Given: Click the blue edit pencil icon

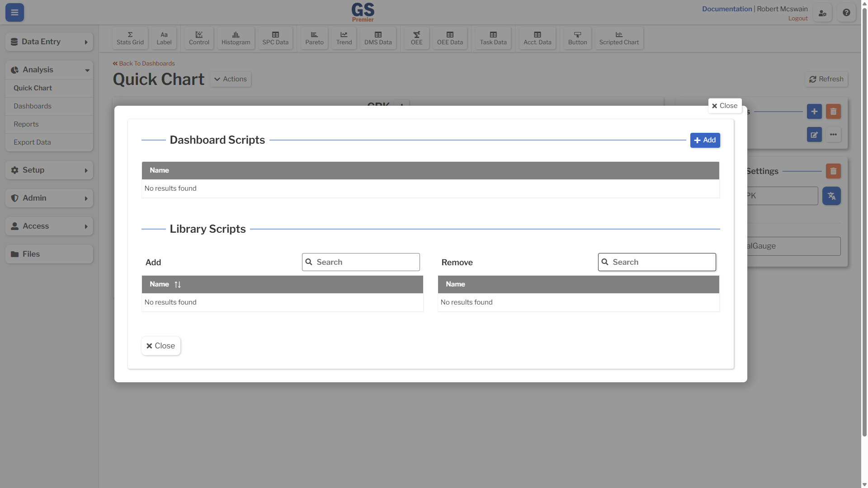Looking at the screenshot, I should click(x=814, y=135).
